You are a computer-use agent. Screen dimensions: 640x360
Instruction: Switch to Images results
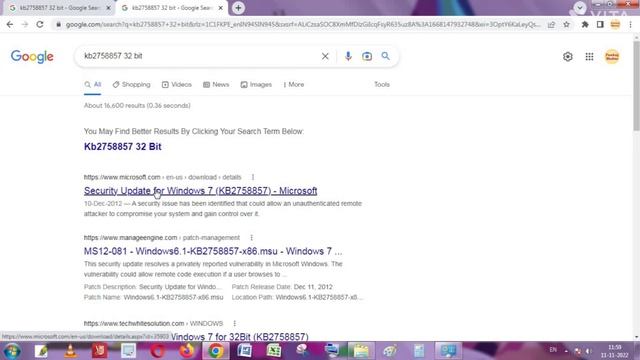[x=256, y=85]
